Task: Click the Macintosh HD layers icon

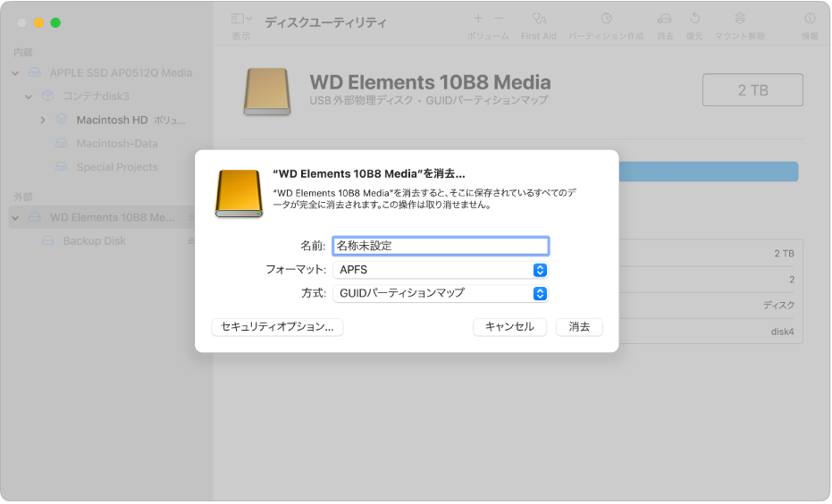Action: 62,120
